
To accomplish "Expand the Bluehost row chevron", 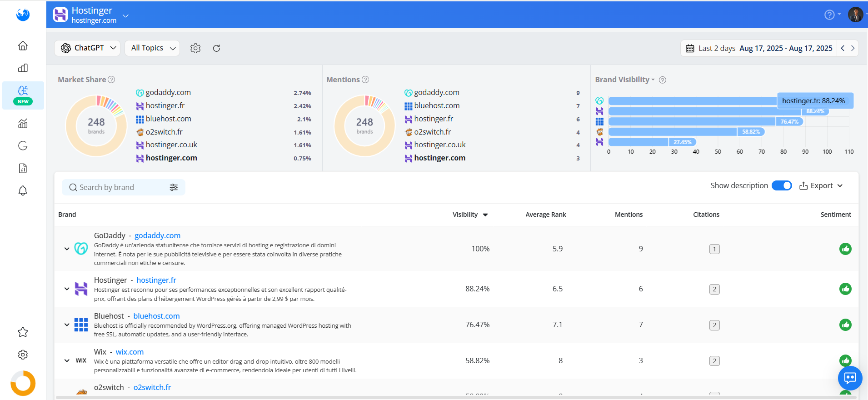I will point(67,325).
